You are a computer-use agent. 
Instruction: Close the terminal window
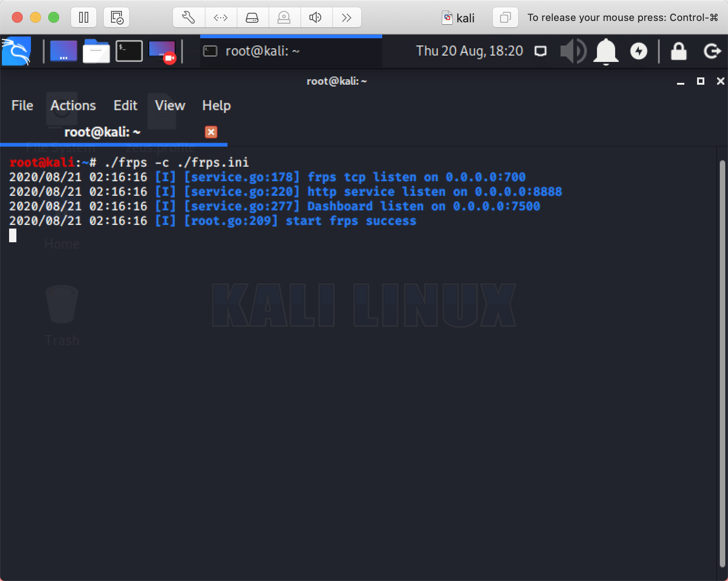(721, 81)
